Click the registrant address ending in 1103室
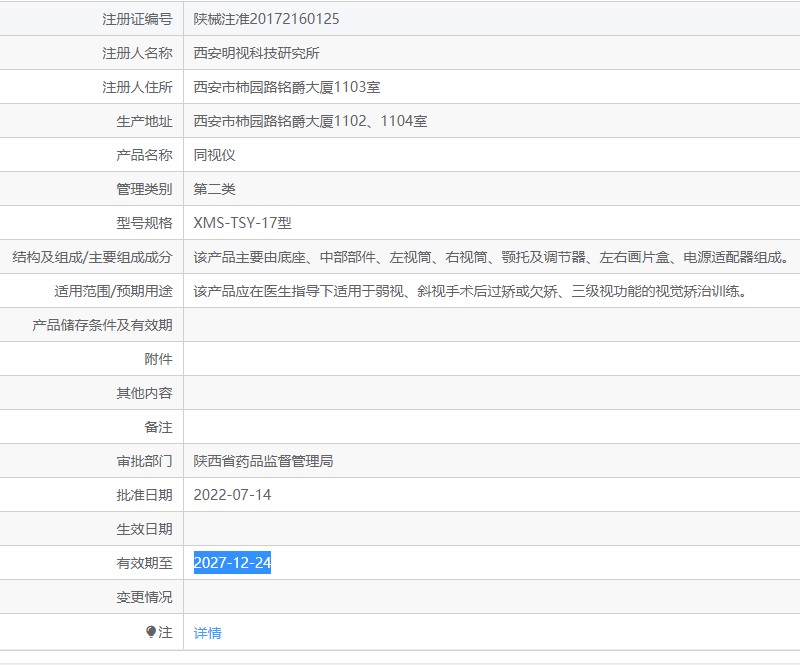800x665 pixels. (287, 87)
